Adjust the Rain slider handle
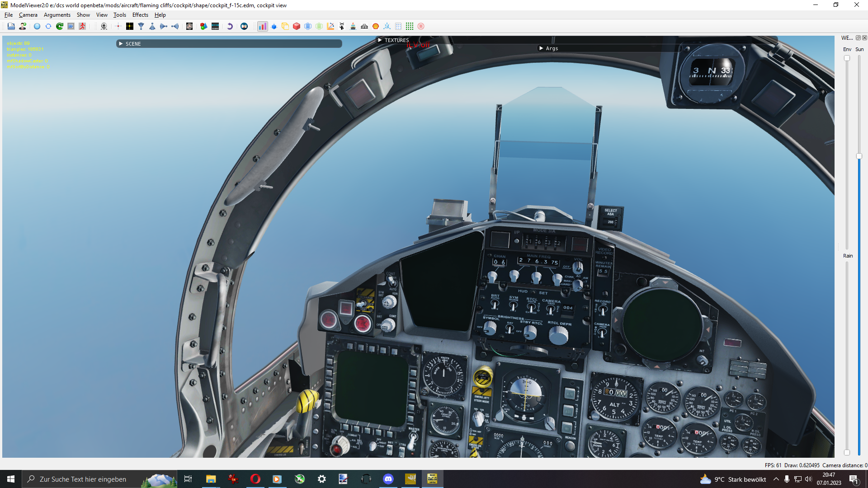868x488 pixels. click(847, 452)
